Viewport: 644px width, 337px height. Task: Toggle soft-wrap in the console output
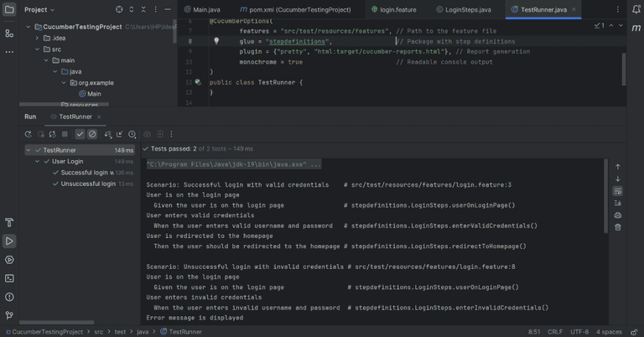[618, 191]
